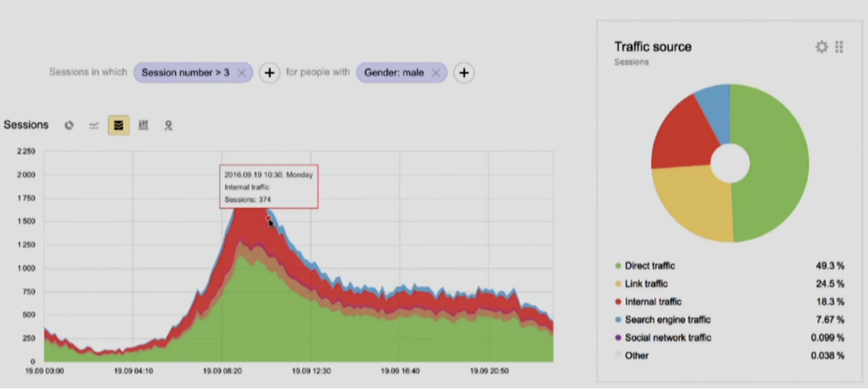Remove the 'Session number > 3' filter
This screenshot has width=868, height=391.
pos(242,72)
